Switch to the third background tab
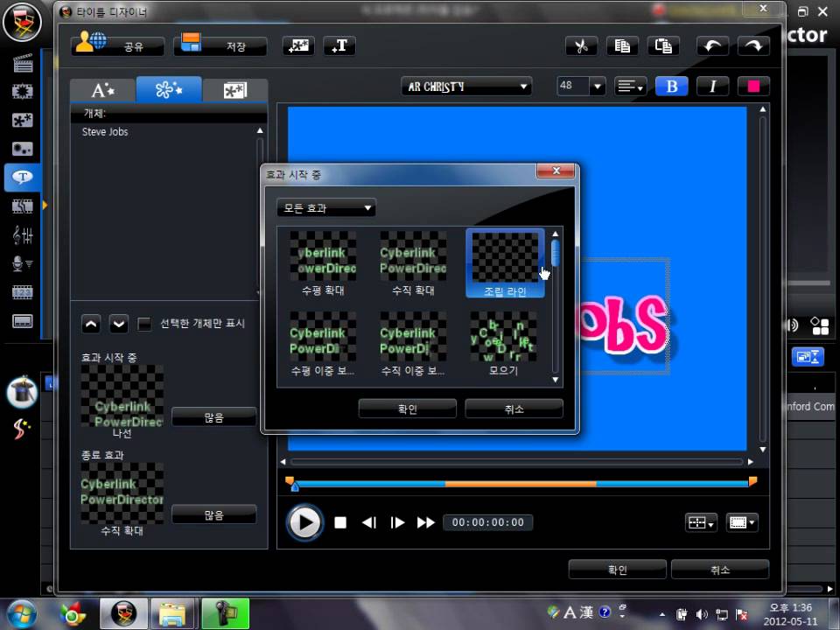840x630 pixels. pos(234,90)
